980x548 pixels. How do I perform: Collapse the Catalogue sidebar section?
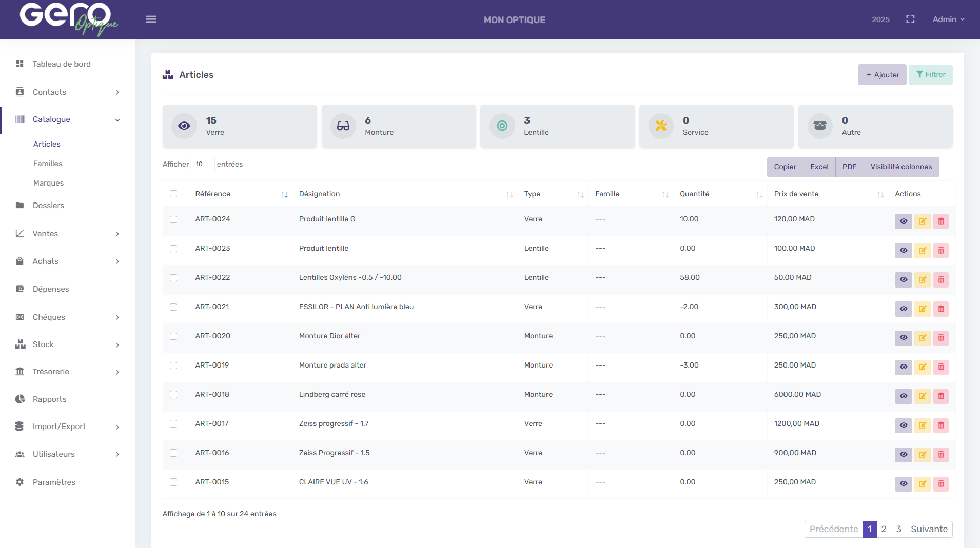(68, 119)
